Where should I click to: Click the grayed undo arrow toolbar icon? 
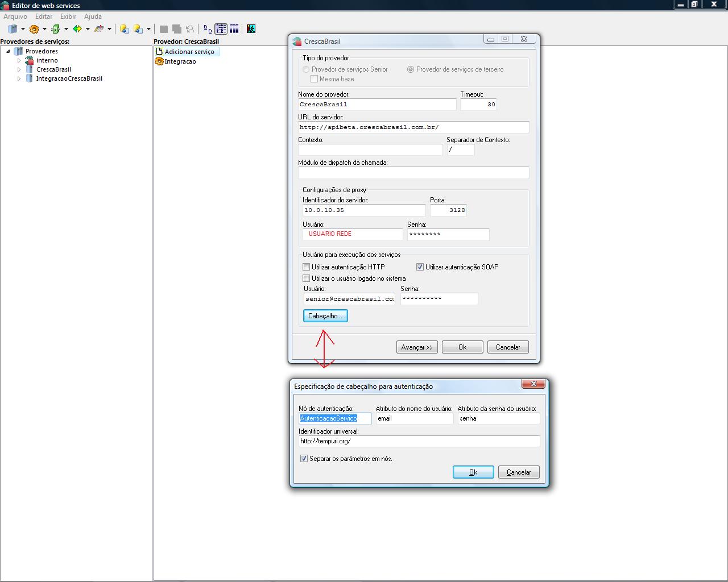point(190,29)
